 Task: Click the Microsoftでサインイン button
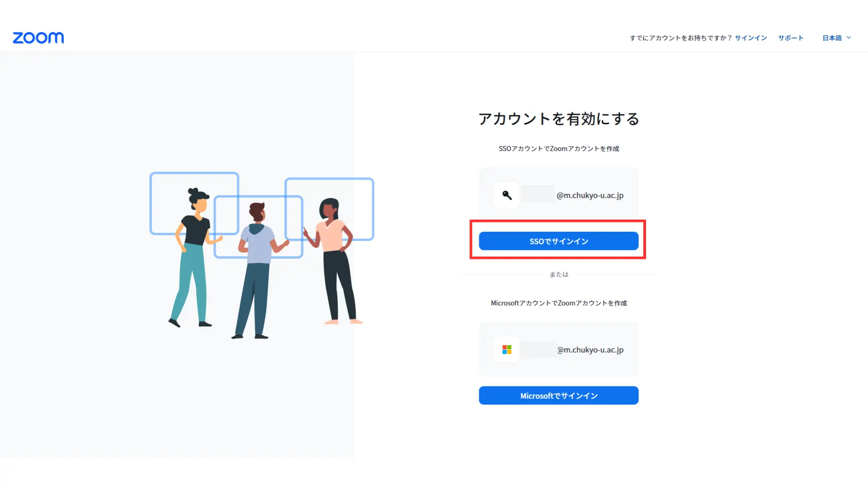[558, 395]
